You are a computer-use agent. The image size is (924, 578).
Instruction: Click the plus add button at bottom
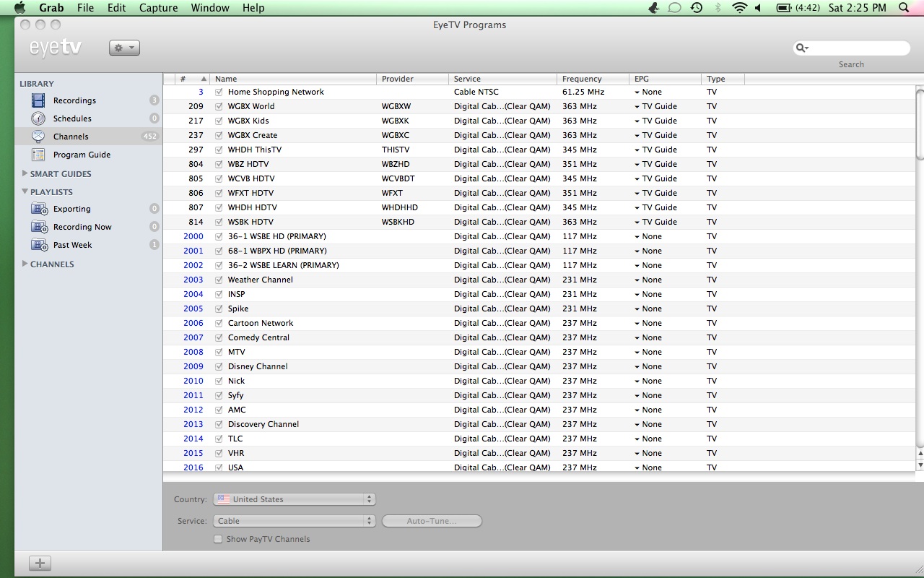tap(40, 564)
